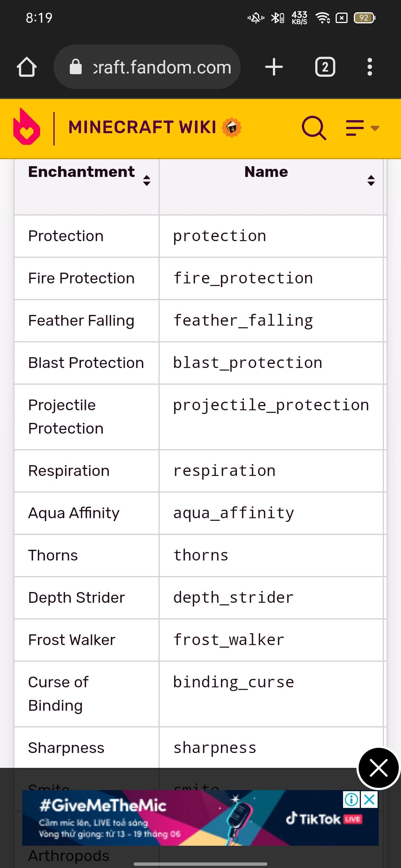Sort table by Enchantment column

pyautogui.click(x=147, y=180)
